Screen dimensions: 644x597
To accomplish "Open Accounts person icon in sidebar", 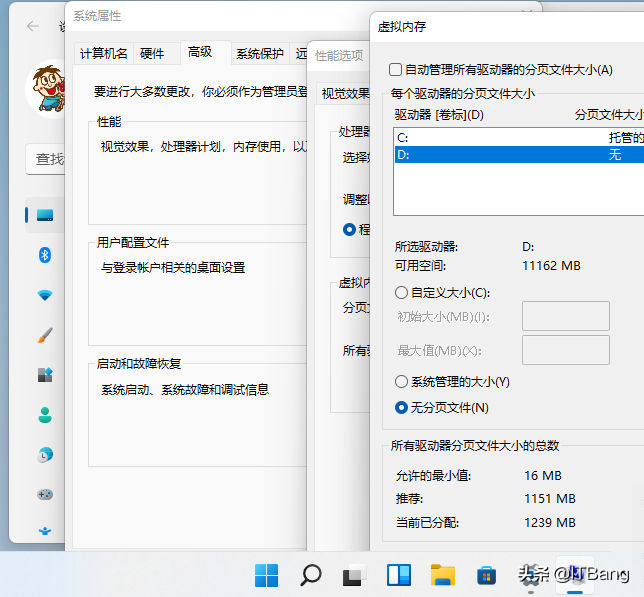I will point(44,414).
